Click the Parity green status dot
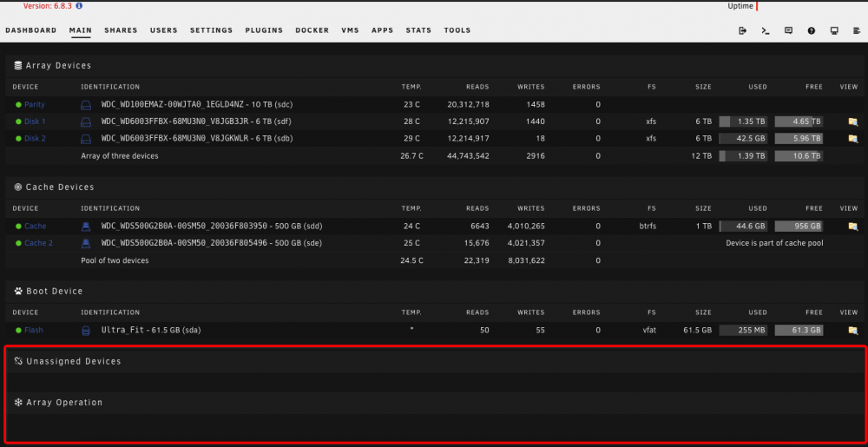Screen dimensions: 868x447 click(x=18, y=104)
